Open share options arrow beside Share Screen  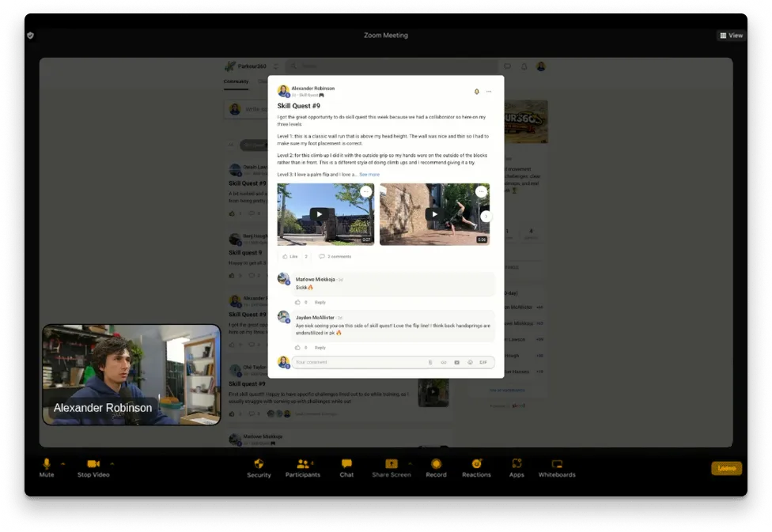point(410,463)
